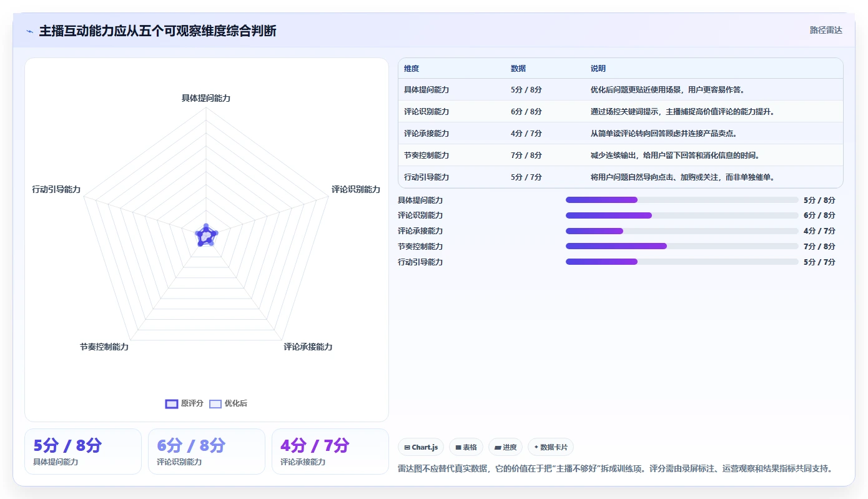
Task: Toggle the 原评分 legend entry
Action: click(184, 403)
